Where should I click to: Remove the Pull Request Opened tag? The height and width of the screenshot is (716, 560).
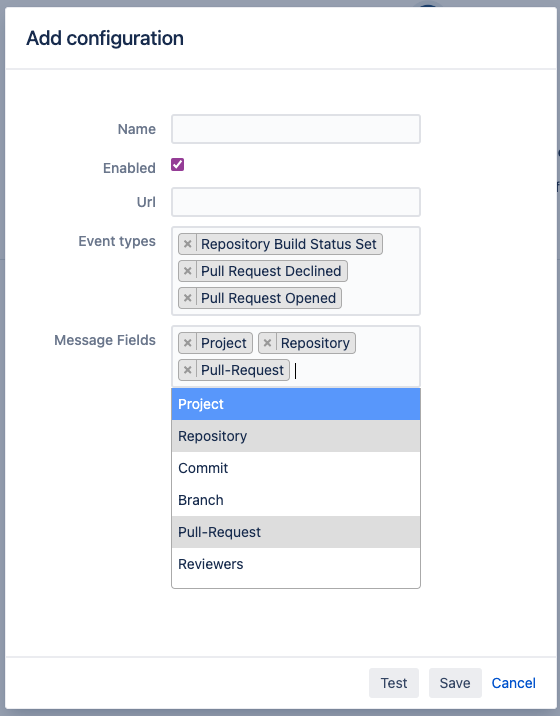pos(187,298)
